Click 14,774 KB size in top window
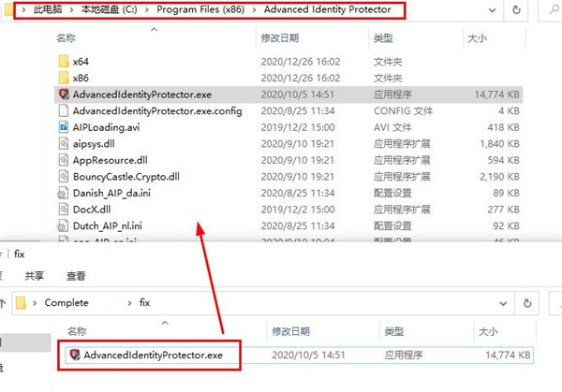The width and height of the screenshot is (562, 392). point(496,94)
